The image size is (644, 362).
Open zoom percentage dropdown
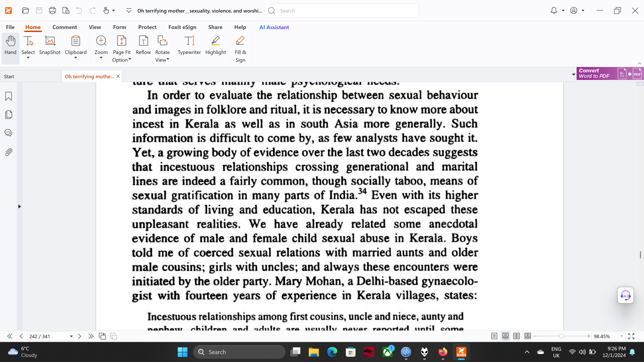pos(622,336)
